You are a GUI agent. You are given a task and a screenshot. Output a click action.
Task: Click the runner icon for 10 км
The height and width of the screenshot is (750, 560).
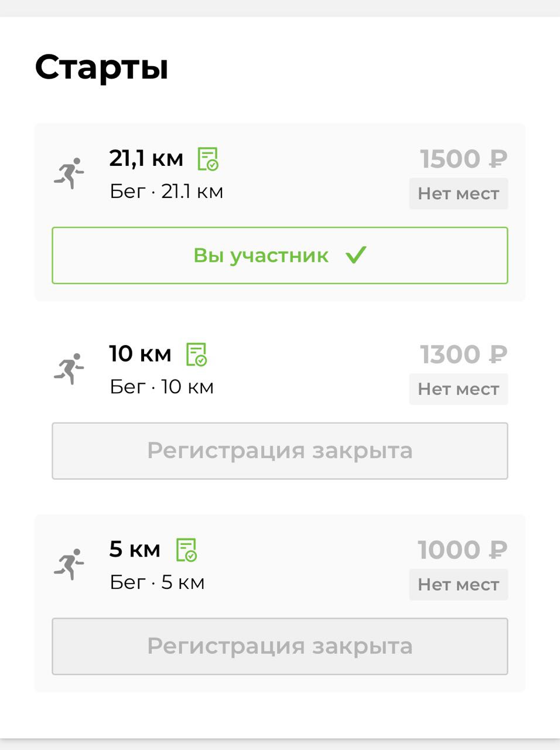pyautogui.click(x=69, y=369)
